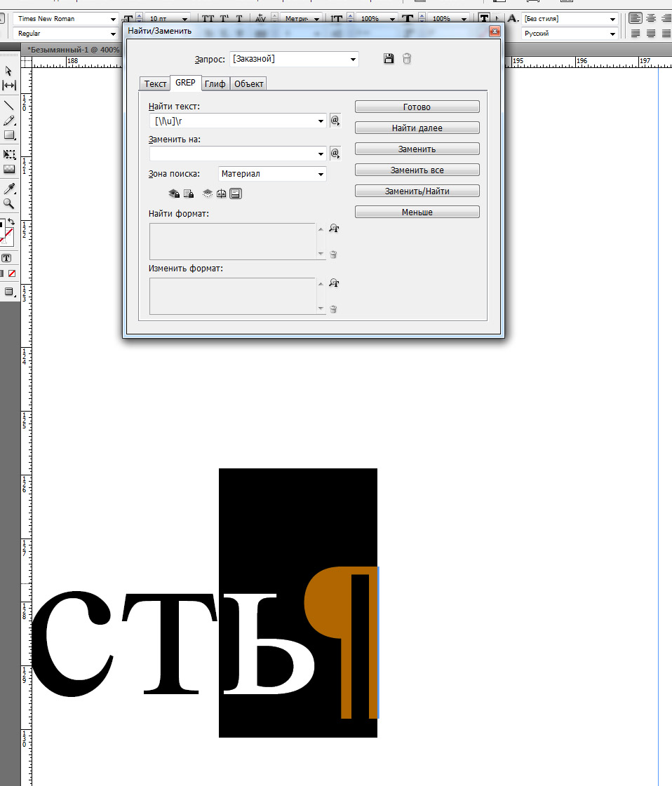Toggle include master pages search option
The height and width of the screenshot is (786, 672).
[221, 194]
